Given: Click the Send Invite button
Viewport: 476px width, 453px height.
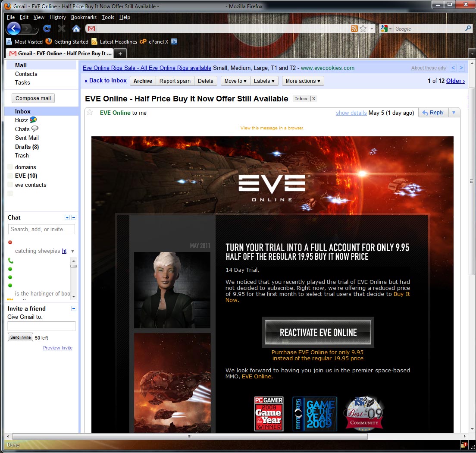Looking at the screenshot, I should (20, 337).
